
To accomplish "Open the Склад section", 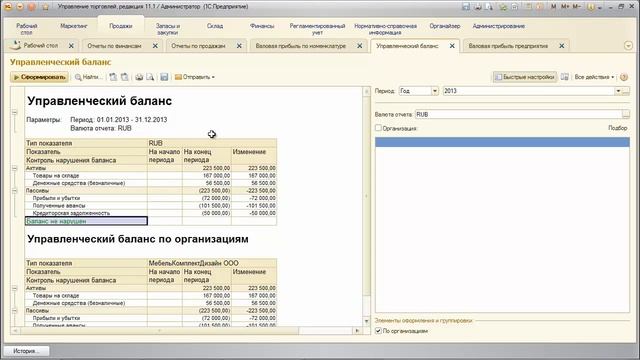I will click(215, 26).
